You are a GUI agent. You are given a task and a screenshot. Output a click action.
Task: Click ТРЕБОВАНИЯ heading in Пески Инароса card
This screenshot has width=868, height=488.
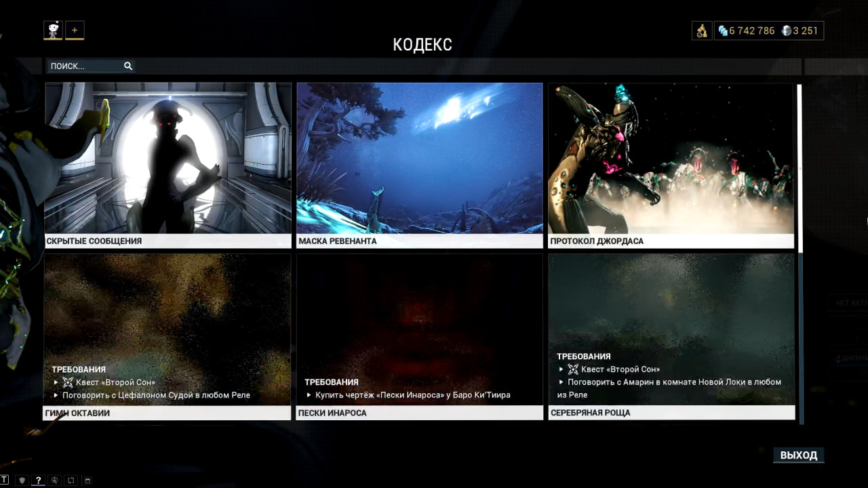coord(331,382)
